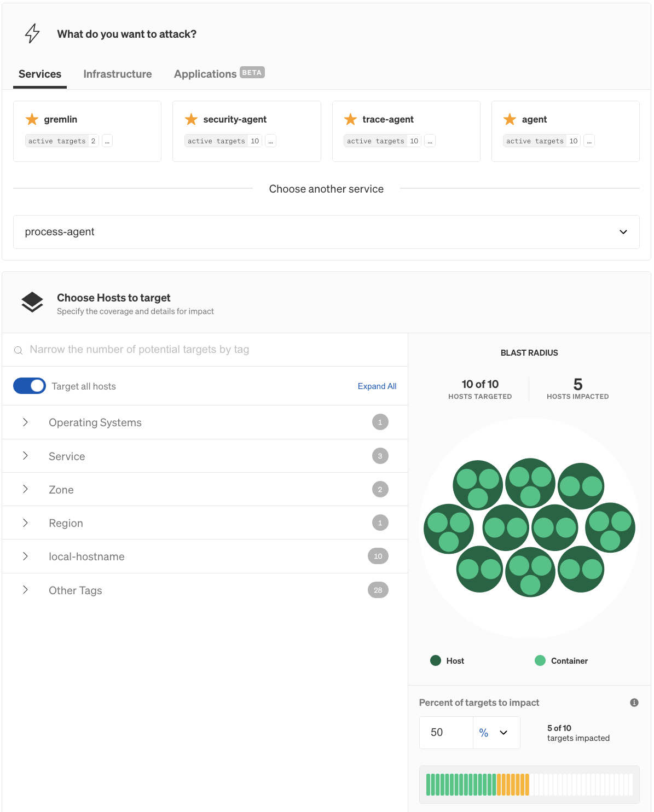Image resolution: width=654 pixels, height=812 pixels.
Task: Expand the Service tag section
Action: 25,456
